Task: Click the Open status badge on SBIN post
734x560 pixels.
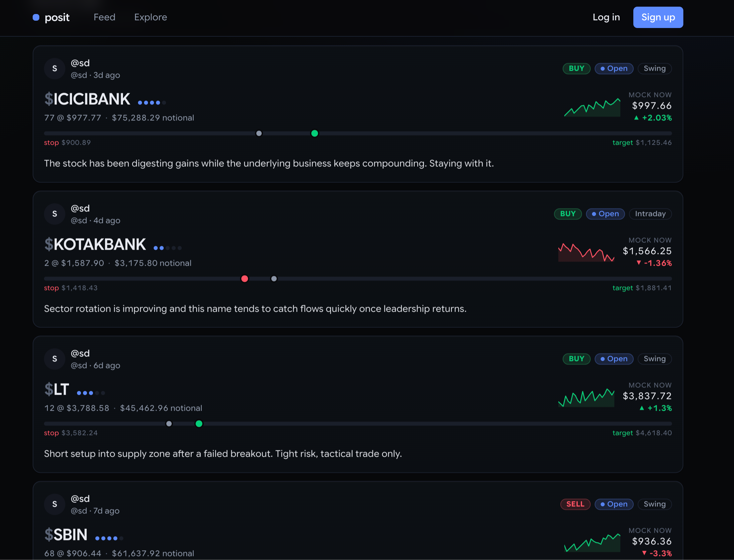Action: [614, 504]
